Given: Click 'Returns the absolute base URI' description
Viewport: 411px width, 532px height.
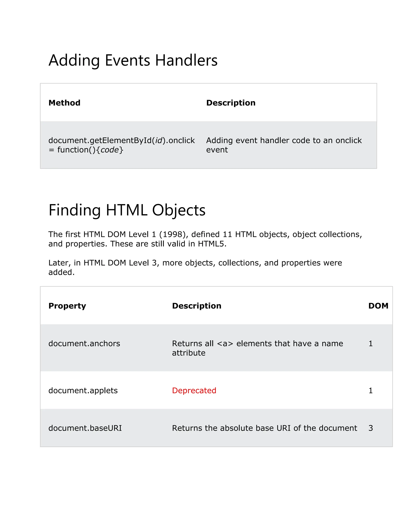Looking at the screenshot, I should pos(265,428).
